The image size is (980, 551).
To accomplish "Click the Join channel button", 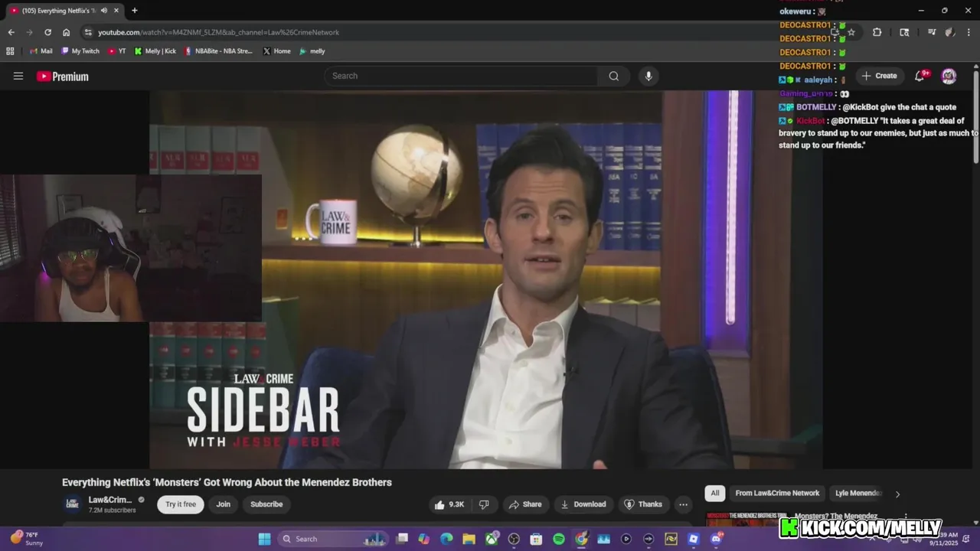I will [223, 504].
